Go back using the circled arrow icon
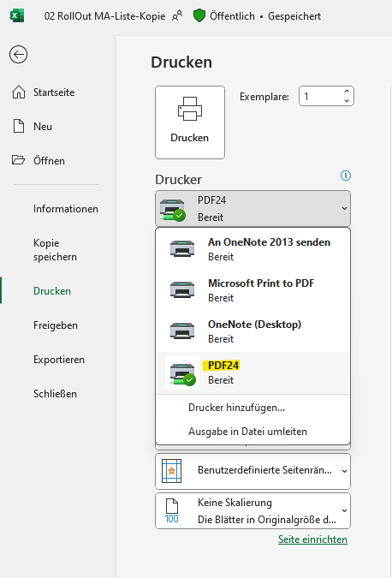This screenshot has width=392, height=578. [18, 55]
